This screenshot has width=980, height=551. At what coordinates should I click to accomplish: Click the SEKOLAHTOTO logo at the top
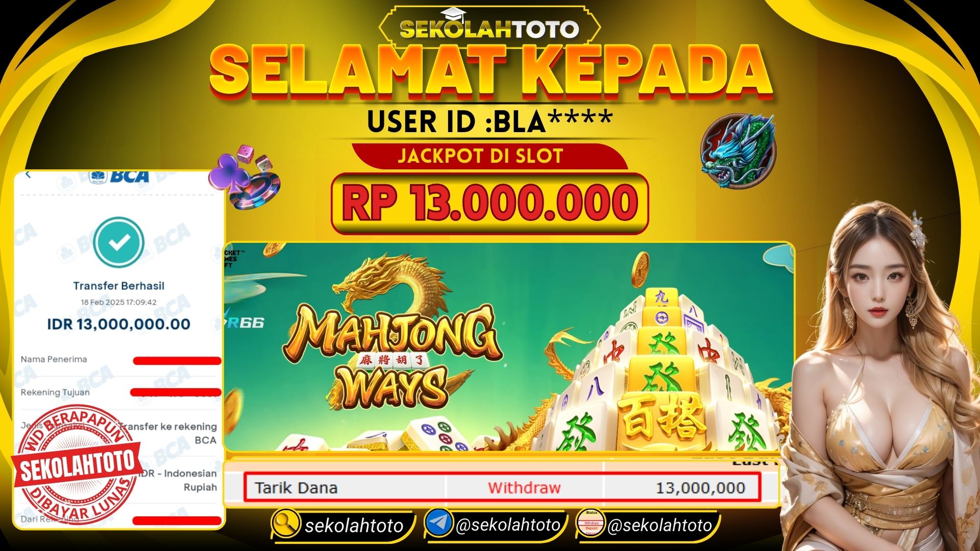[489, 29]
